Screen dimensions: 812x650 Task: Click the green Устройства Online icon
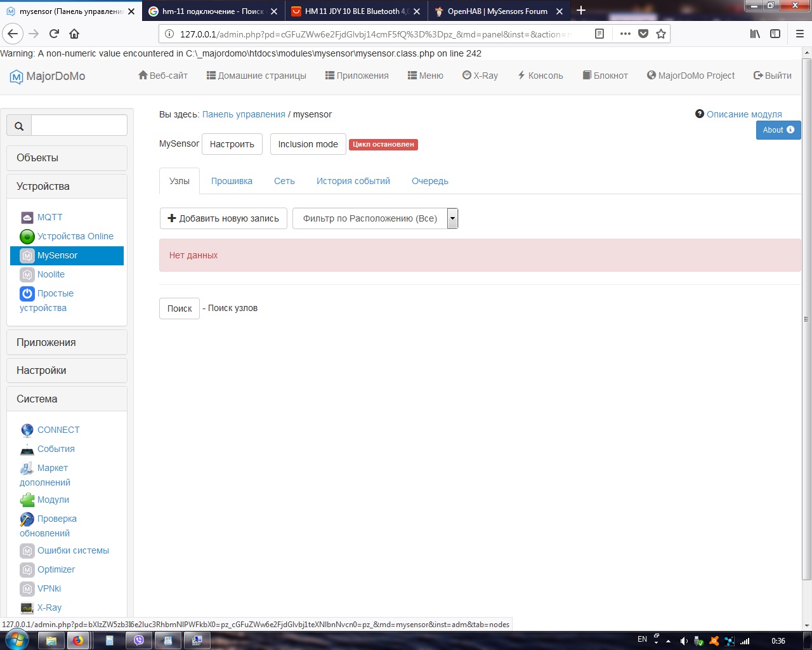point(27,236)
